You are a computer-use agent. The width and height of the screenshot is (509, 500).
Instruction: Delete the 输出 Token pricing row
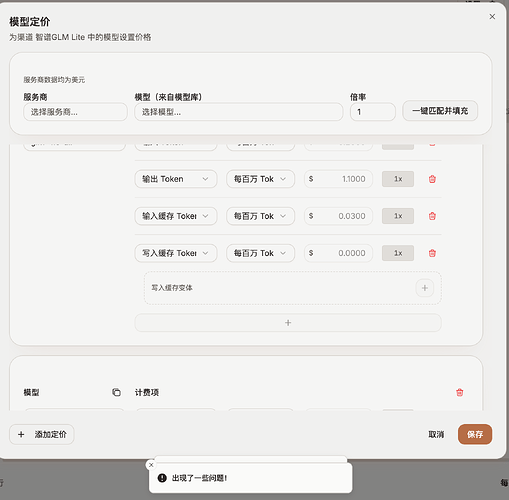click(x=432, y=179)
